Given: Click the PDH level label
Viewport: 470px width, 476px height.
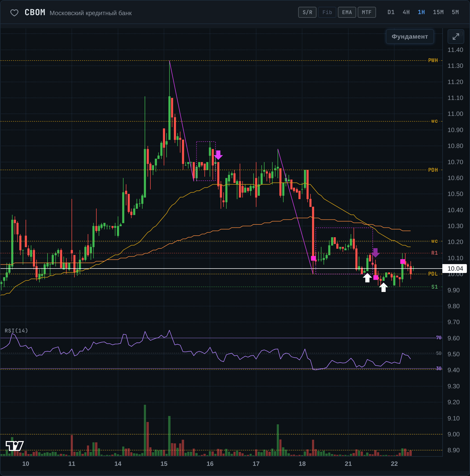Looking at the screenshot, I should (x=433, y=170).
